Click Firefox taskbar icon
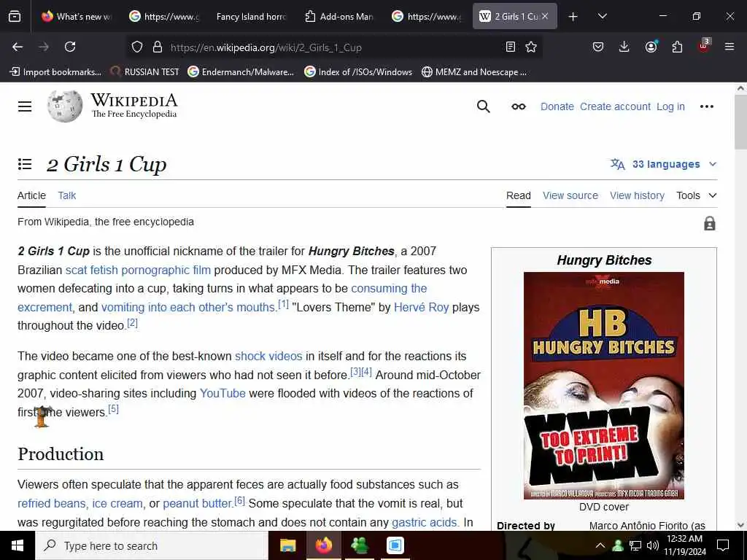 tap(323, 545)
